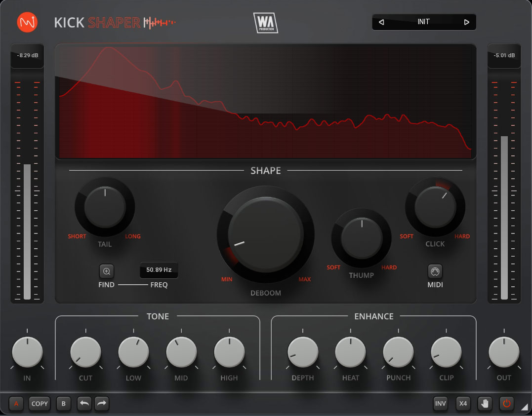Switch to preset slot B
This screenshot has height=416, width=532.
[x=63, y=404]
